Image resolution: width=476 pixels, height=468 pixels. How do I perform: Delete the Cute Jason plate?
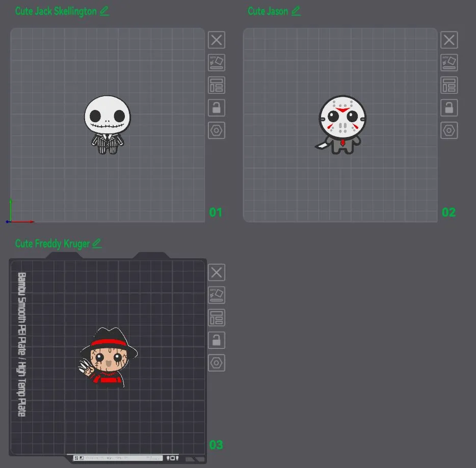(448, 40)
